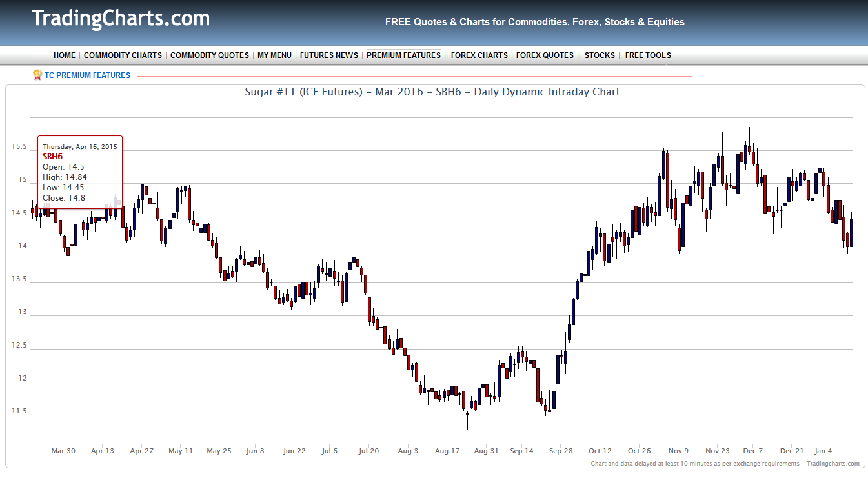Click the 12 price axis label
The height and width of the screenshot is (485, 868).
point(23,379)
